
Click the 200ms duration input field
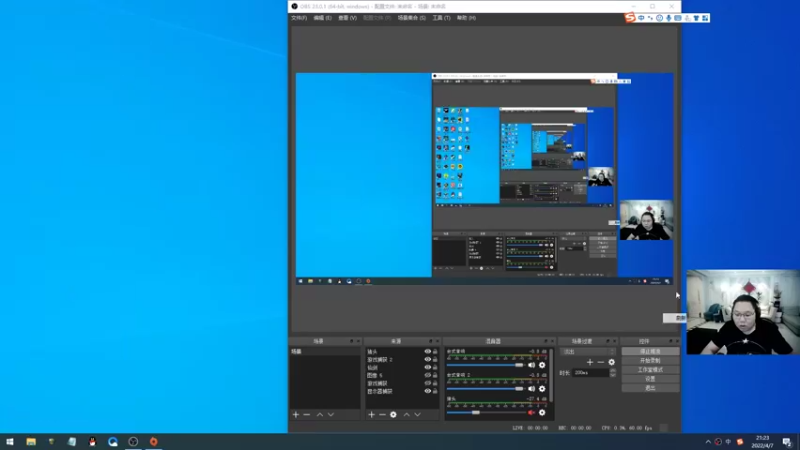(x=591, y=373)
